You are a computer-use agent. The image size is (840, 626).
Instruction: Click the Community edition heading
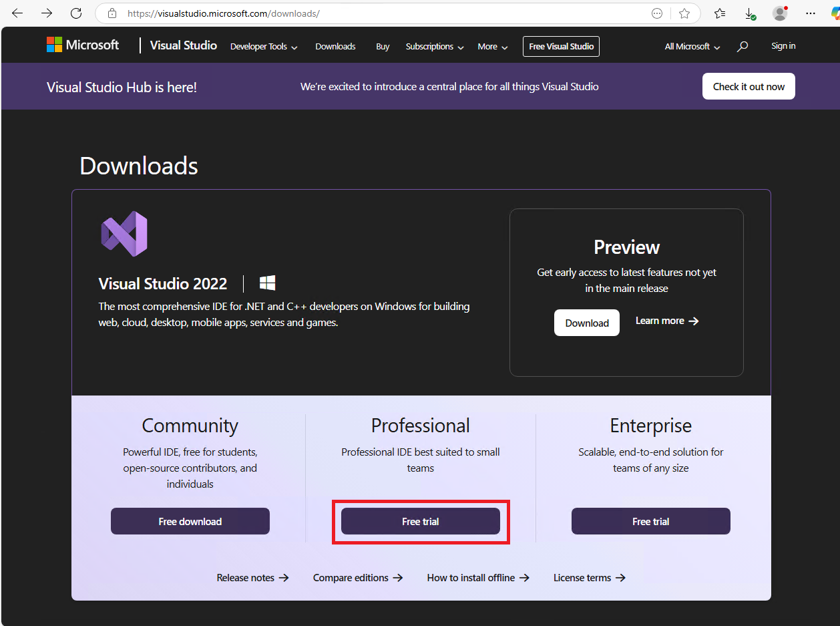click(x=190, y=426)
